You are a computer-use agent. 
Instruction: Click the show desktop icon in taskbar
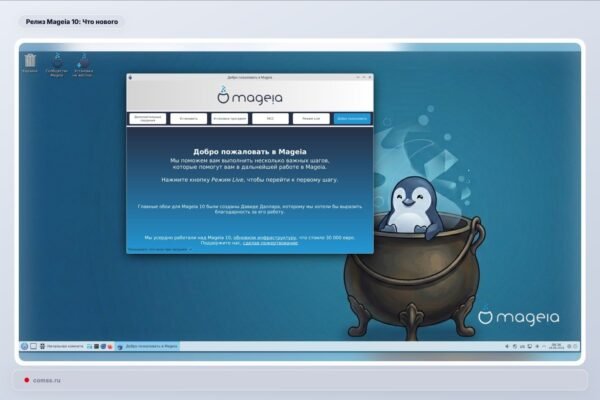pos(34,346)
